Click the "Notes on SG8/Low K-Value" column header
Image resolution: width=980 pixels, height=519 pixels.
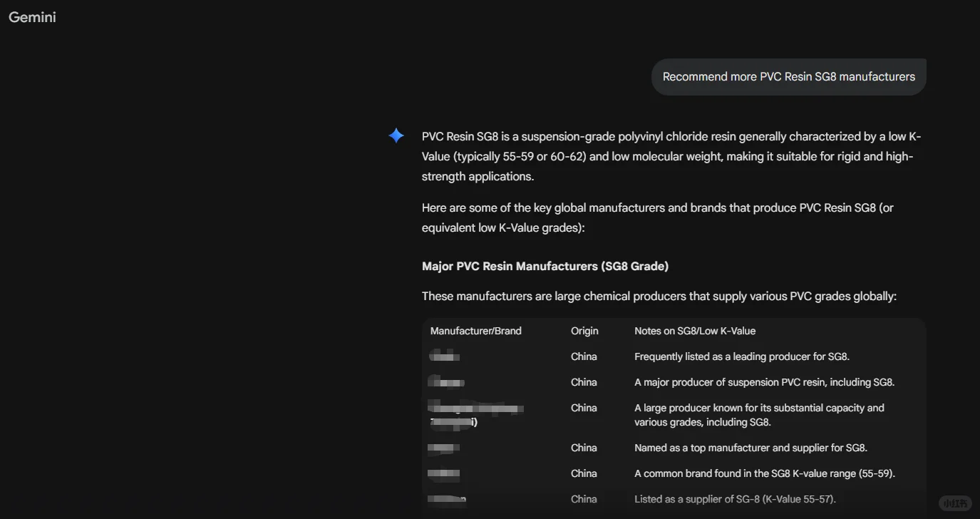(695, 331)
